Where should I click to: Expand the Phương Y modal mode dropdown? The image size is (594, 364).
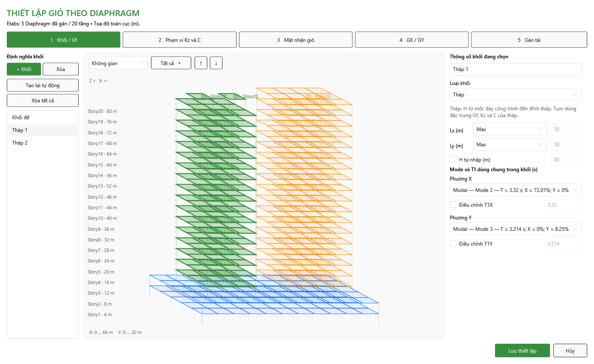point(516,229)
